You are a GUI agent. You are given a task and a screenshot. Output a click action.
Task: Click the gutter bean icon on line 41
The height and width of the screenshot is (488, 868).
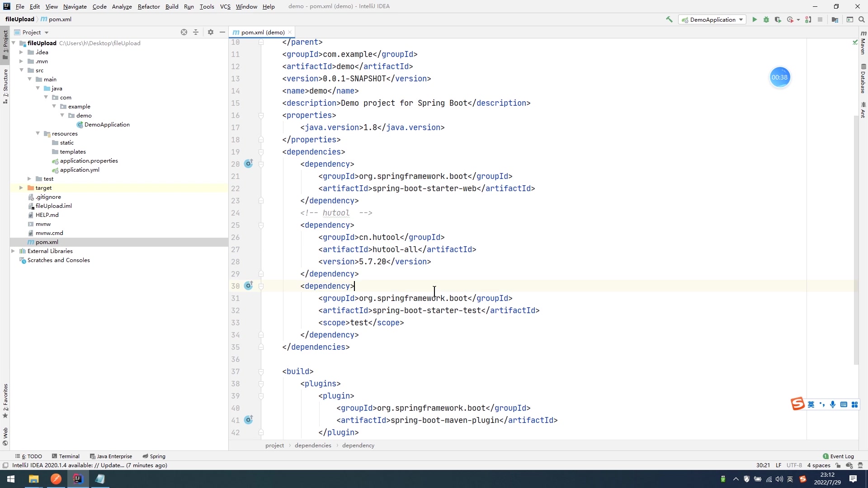pos(249,420)
